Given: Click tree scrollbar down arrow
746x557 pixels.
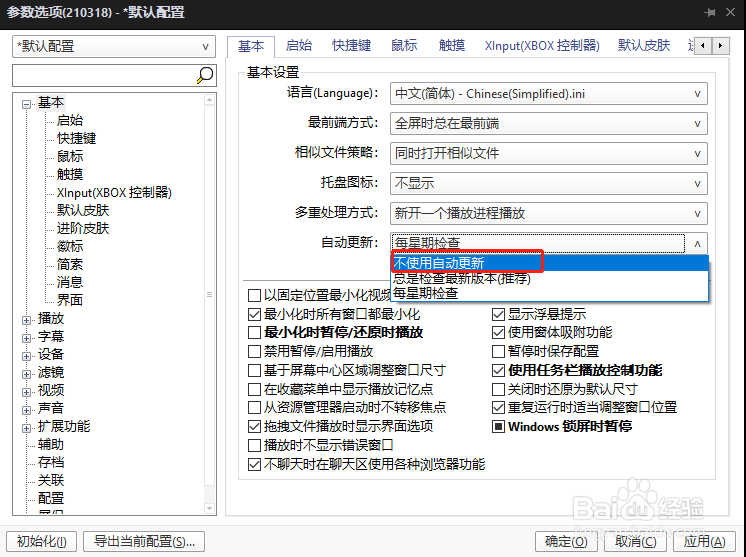Looking at the screenshot, I should (x=209, y=508).
